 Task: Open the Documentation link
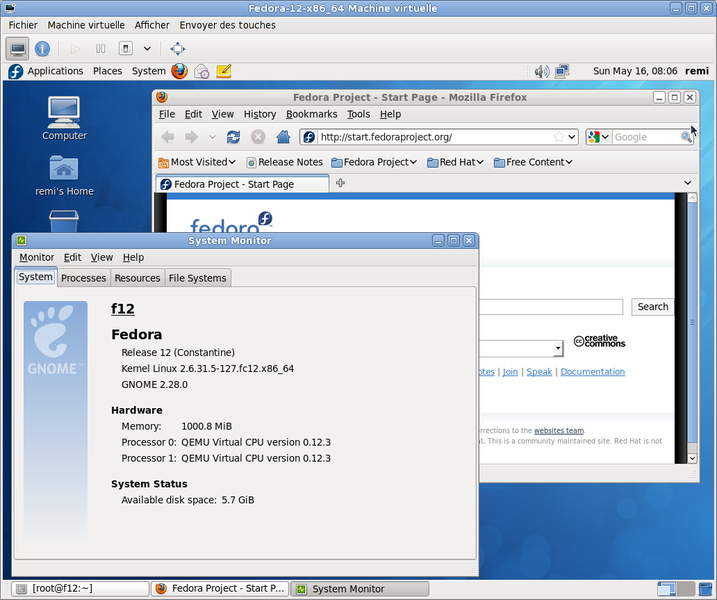point(592,372)
